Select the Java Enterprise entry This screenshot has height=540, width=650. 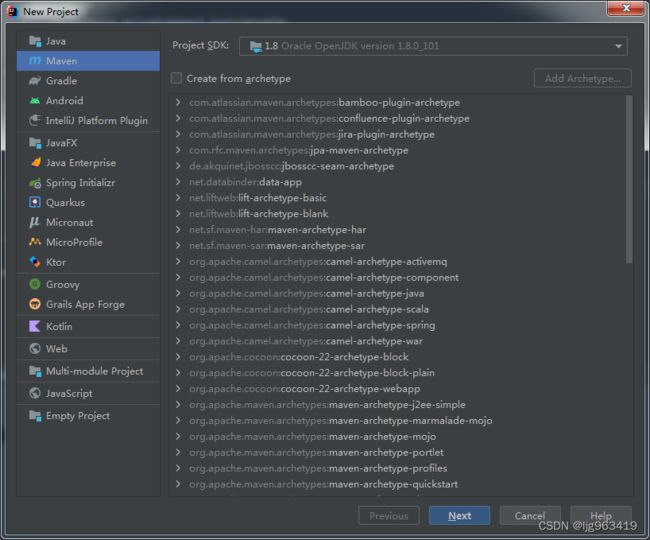(x=88, y=162)
